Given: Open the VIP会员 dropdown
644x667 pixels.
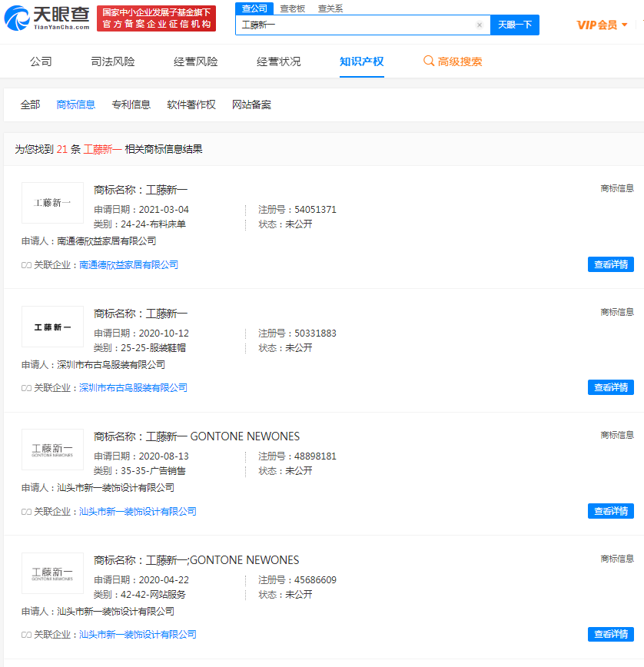Looking at the screenshot, I should coord(602,25).
